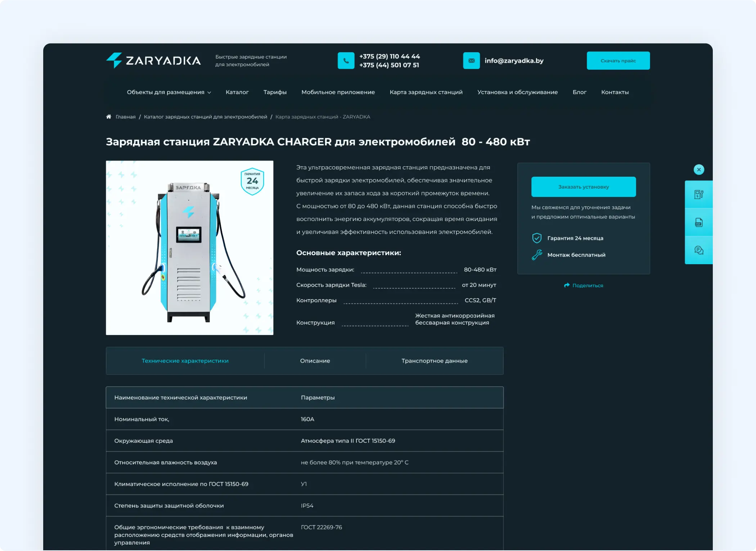Click the shield icon beside Гарантия 24 месяца
The width and height of the screenshot is (756, 551).
tap(536, 238)
